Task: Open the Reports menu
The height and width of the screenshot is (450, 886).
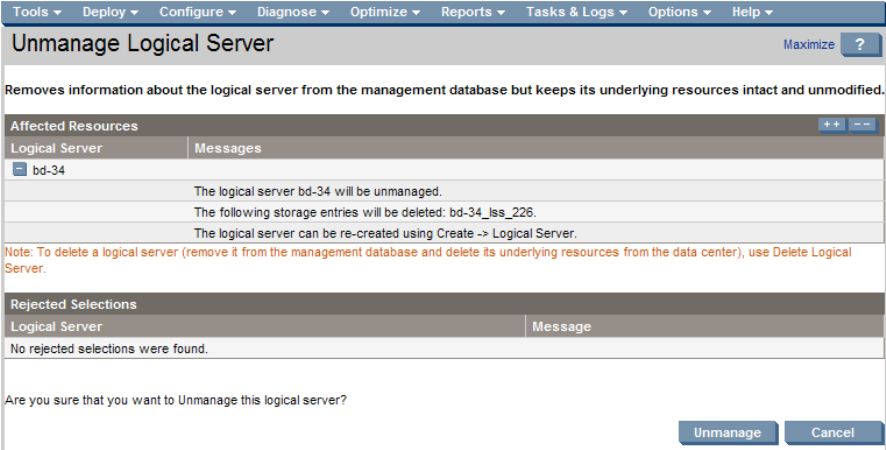Action: pyautogui.click(x=474, y=12)
